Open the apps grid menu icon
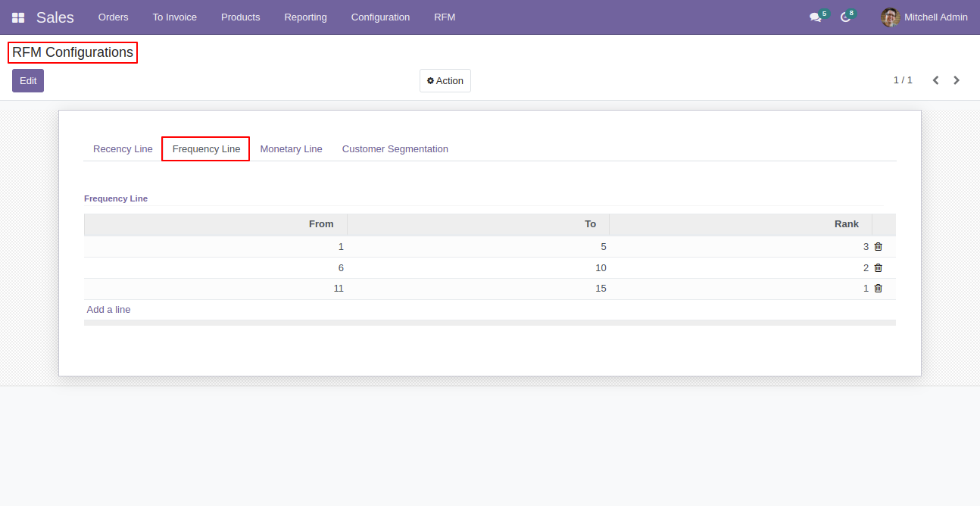 pos(18,17)
